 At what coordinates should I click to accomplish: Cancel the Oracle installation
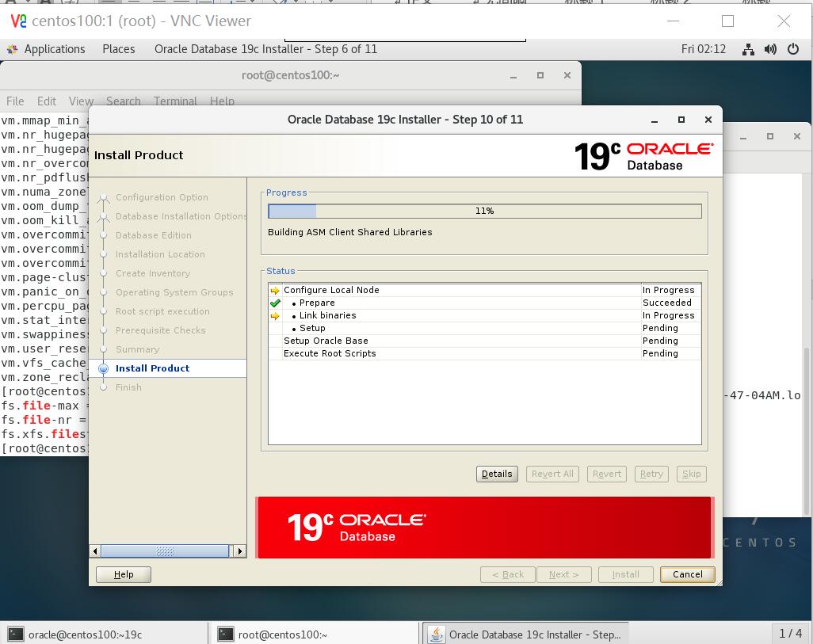688,574
